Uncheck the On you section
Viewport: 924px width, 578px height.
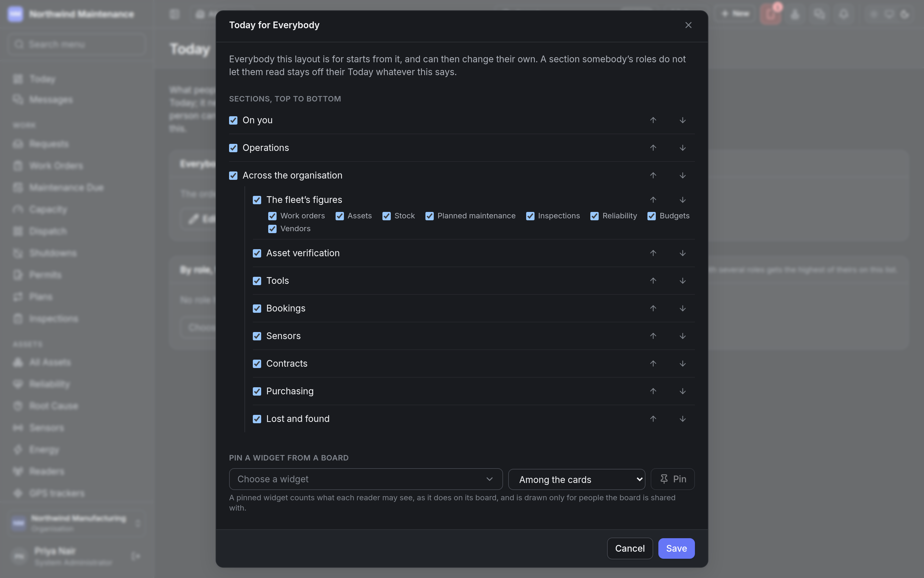point(233,120)
